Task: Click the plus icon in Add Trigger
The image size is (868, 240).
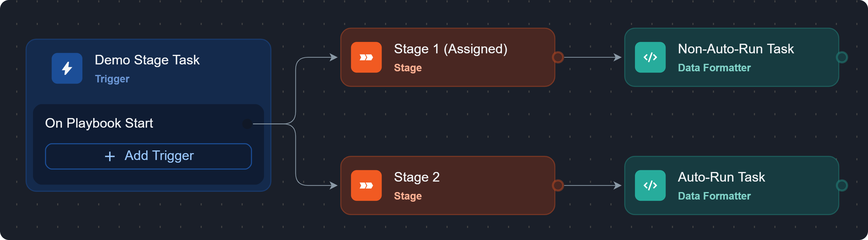Action: (x=110, y=156)
